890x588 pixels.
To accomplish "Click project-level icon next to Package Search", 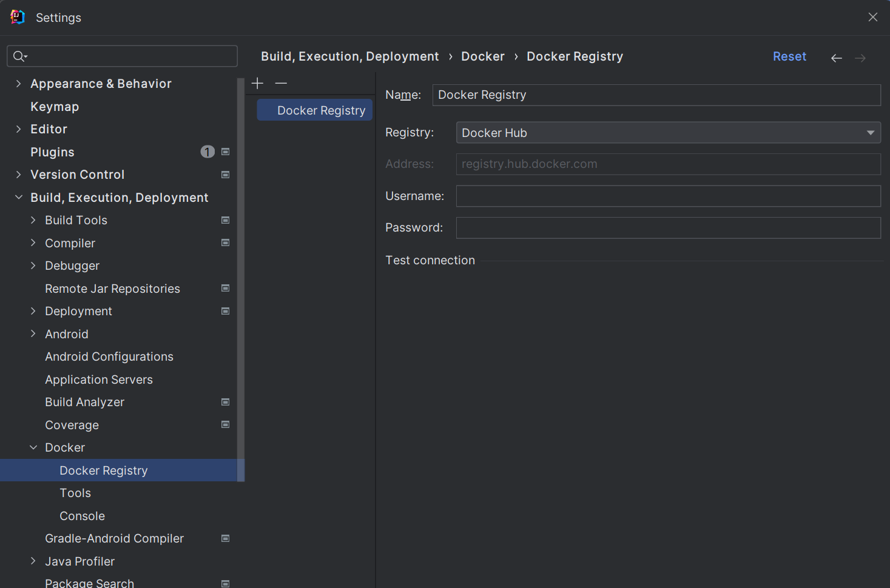I will click(226, 583).
